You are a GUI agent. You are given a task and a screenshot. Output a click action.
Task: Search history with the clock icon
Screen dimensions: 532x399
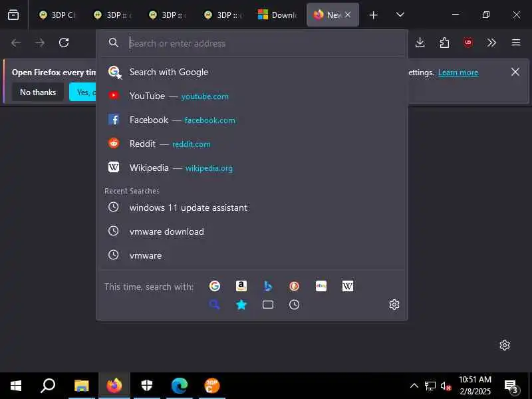(294, 305)
